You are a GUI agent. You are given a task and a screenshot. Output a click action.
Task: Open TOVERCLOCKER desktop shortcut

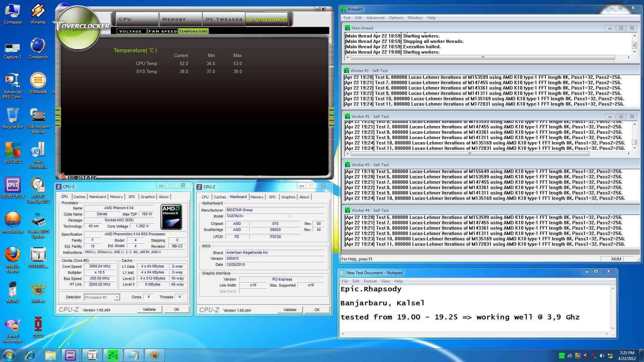(x=38, y=258)
